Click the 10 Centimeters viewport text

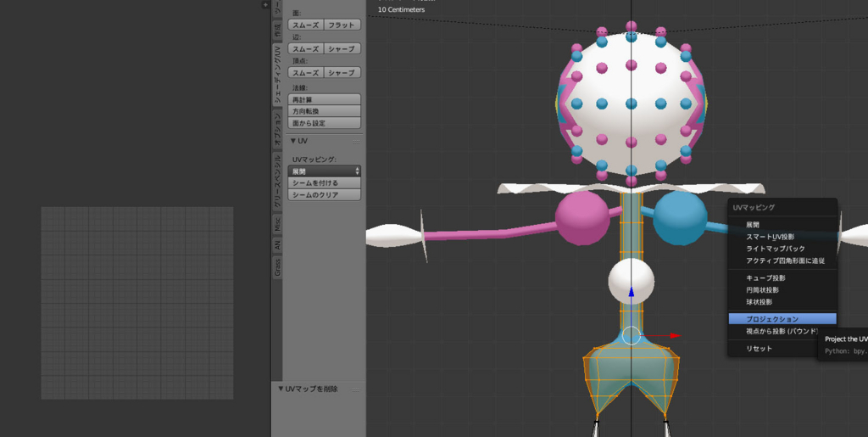pyautogui.click(x=401, y=10)
